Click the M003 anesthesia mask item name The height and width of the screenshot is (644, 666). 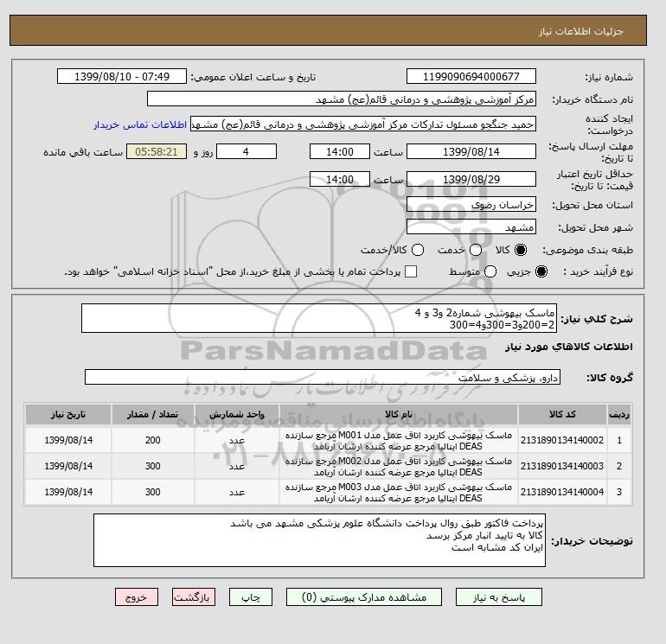pos(399,493)
